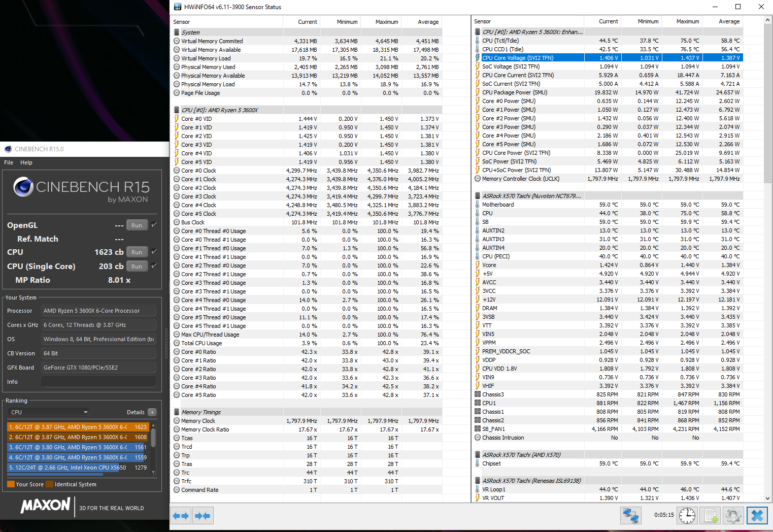773x532 pixels.
Task: Click the Memory Clock Ratio row
Action: 308,429
